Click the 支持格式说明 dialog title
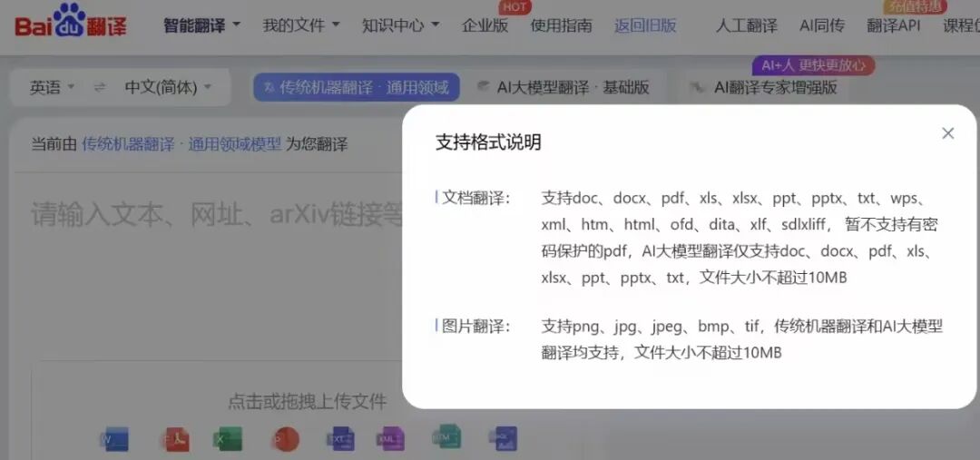 [488, 142]
